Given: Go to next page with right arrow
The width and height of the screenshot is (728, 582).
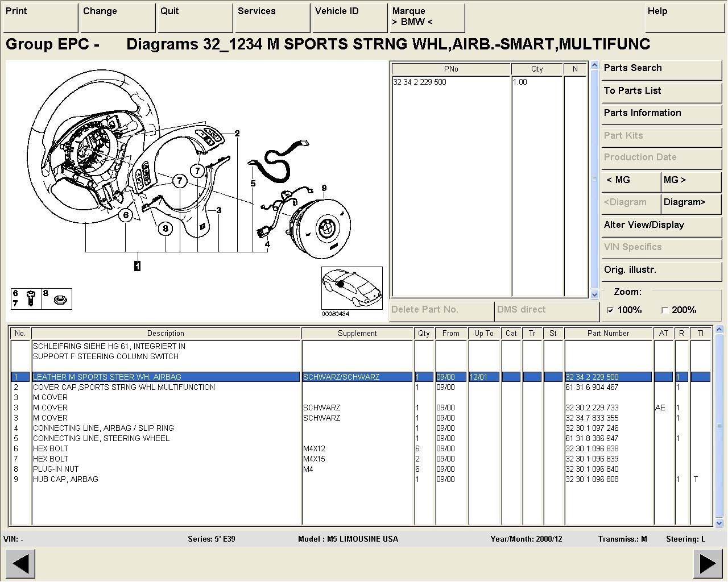Looking at the screenshot, I should pos(708,564).
